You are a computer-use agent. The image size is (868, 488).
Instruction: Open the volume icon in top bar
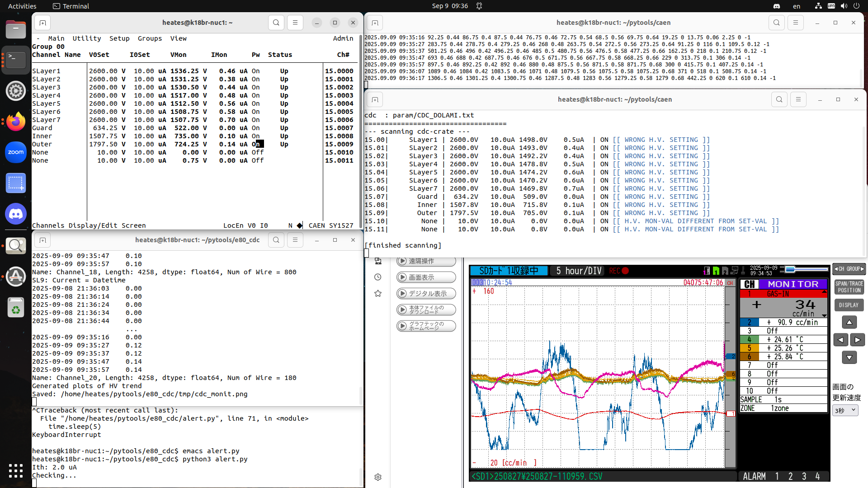(x=844, y=6)
